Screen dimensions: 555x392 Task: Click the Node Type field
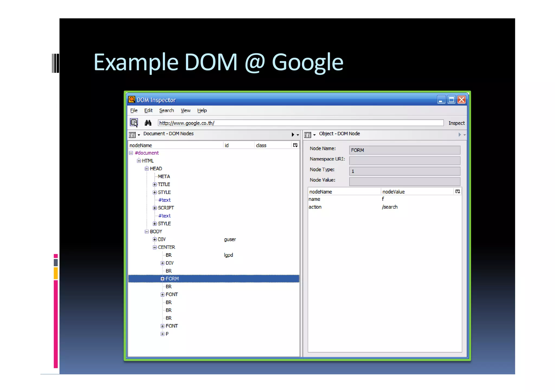point(405,171)
